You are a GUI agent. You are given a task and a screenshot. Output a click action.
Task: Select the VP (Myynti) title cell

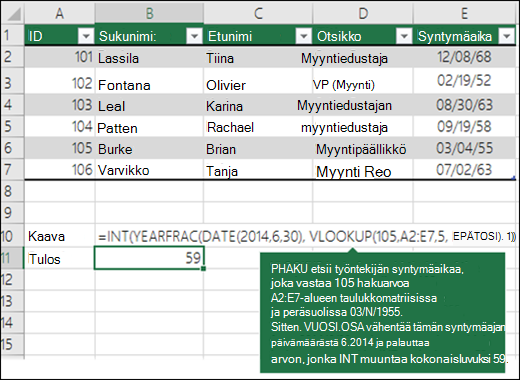click(363, 81)
